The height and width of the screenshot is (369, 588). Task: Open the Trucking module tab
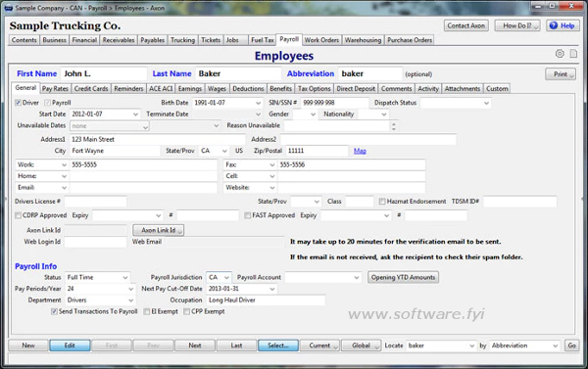[x=182, y=40]
